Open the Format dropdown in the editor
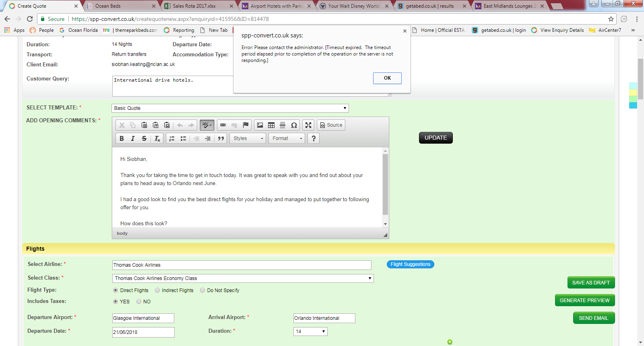The image size is (644, 346). [x=287, y=138]
